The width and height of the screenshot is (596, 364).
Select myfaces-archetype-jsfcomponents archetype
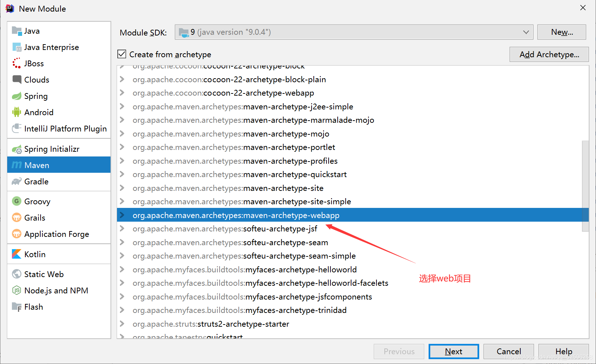pyautogui.click(x=252, y=297)
